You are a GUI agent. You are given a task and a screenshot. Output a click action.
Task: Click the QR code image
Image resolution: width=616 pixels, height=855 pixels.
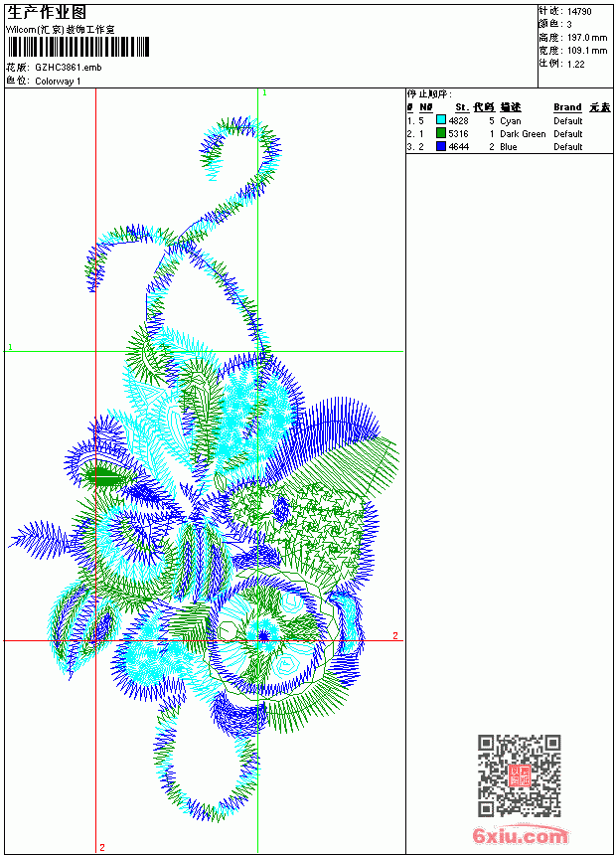click(520, 775)
